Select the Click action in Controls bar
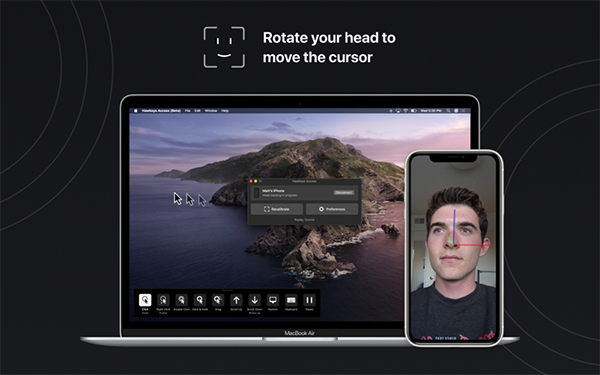This screenshot has width=600, height=375. 145,300
